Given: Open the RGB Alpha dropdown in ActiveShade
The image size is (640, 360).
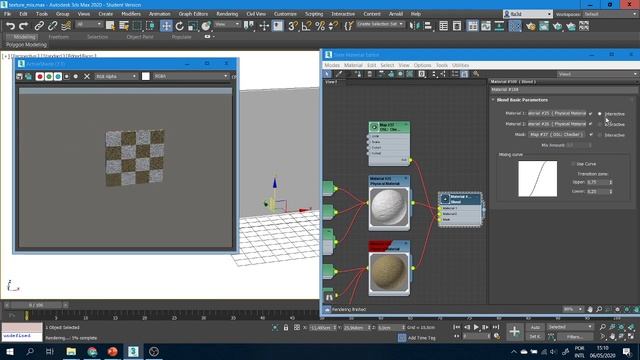Looking at the screenshot, I should coord(116,76).
